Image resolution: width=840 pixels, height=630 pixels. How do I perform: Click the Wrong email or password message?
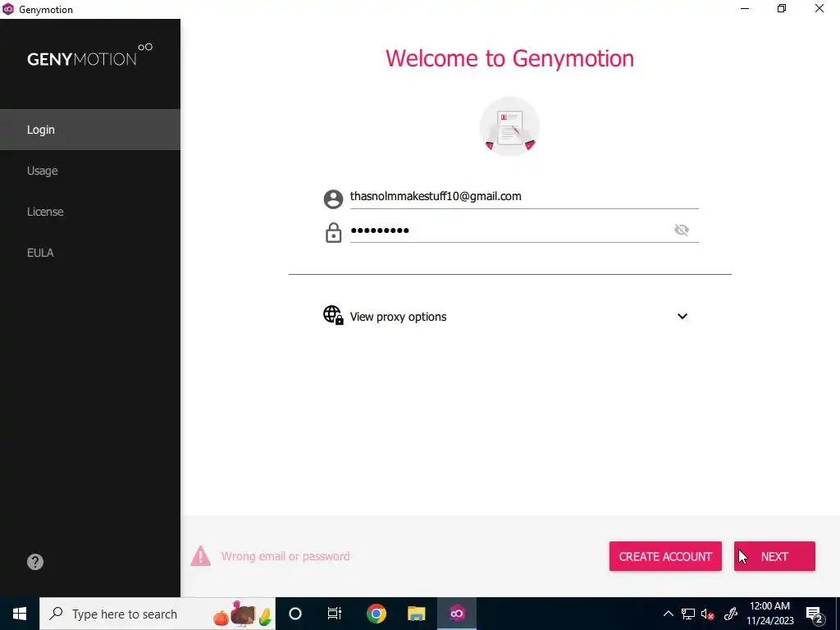(285, 556)
